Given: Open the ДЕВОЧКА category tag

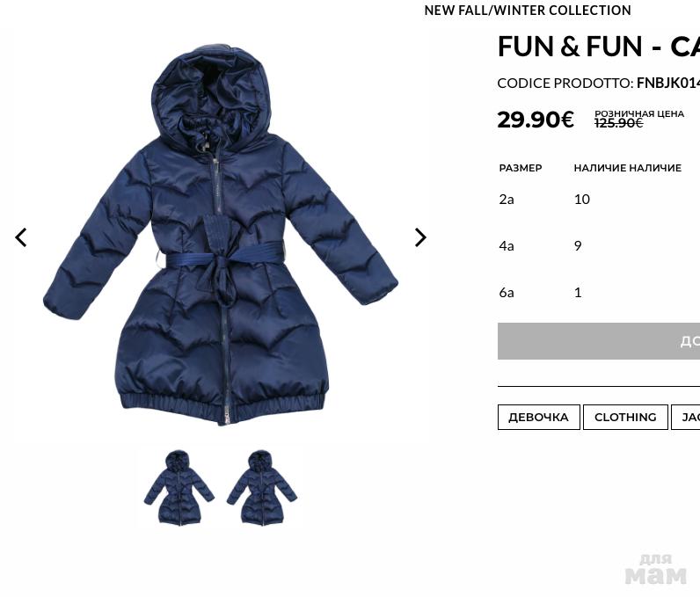Looking at the screenshot, I should click(x=539, y=417).
